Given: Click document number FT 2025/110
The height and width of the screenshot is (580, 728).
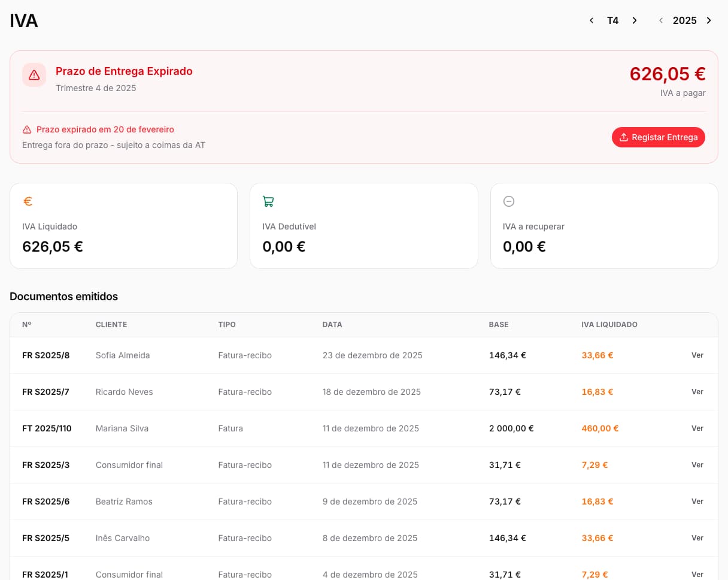Looking at the screenshot, I should point(47,428).
